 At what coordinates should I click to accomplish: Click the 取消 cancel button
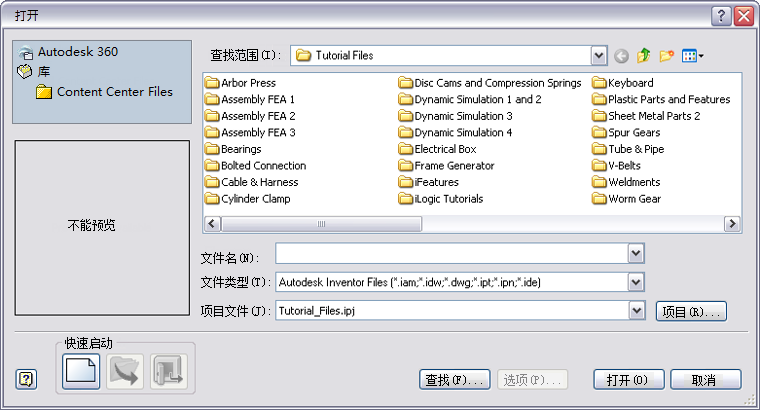click(x=705, y=380)
